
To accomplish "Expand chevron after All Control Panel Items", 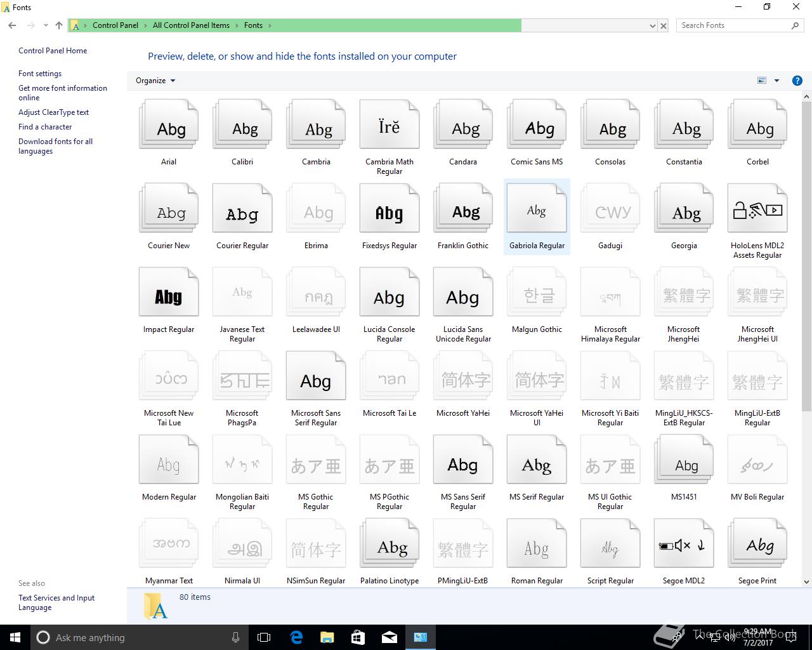I will [x=237, y=25].
